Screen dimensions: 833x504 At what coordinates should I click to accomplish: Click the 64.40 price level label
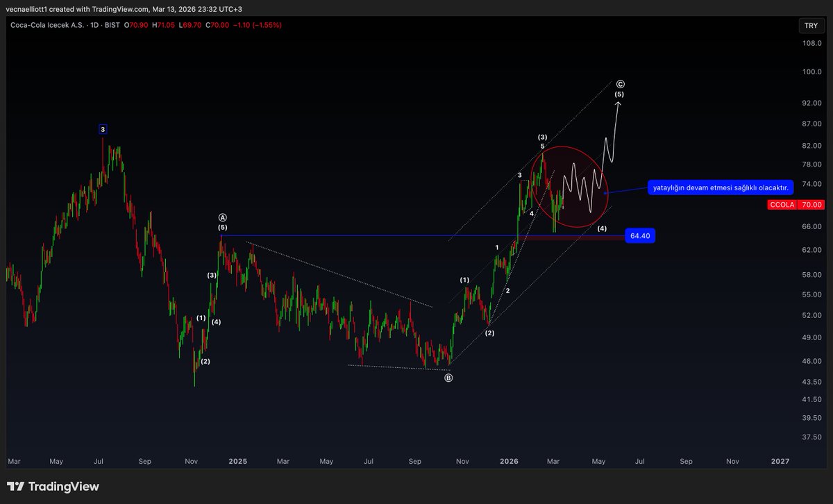(639, 236)
